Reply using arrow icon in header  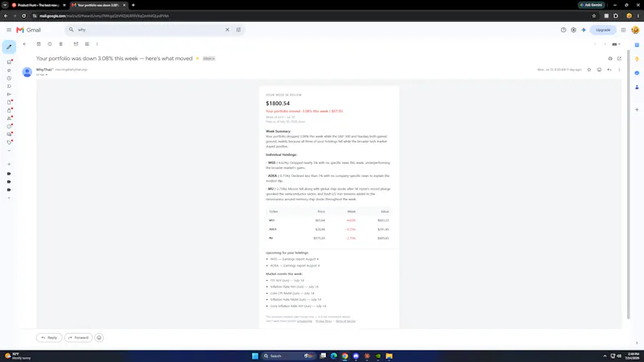pyautogui.click(x=609, y=70)
